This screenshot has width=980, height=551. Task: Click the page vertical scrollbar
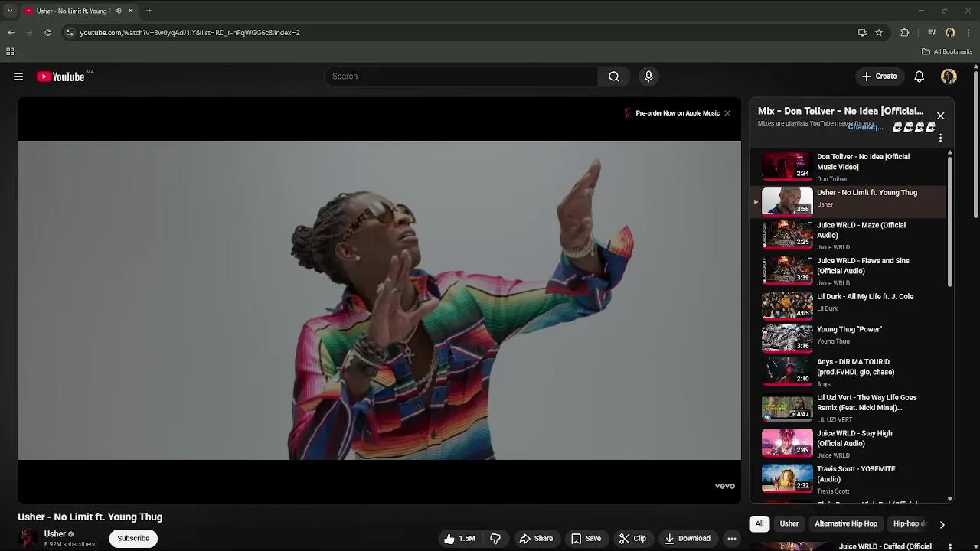976,145
